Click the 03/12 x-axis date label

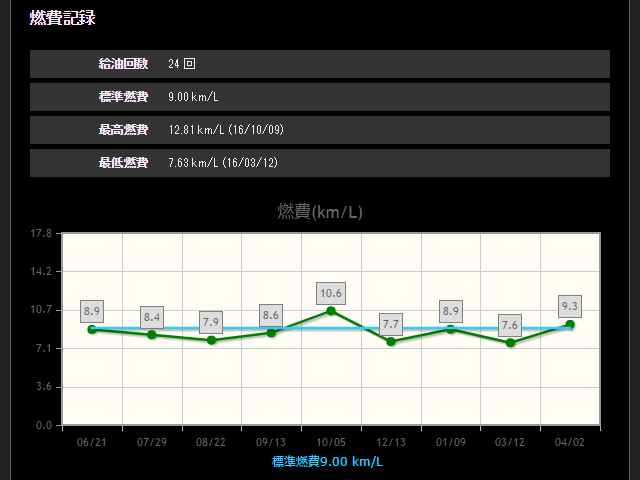pyautogui.click(x=510, y=442)
